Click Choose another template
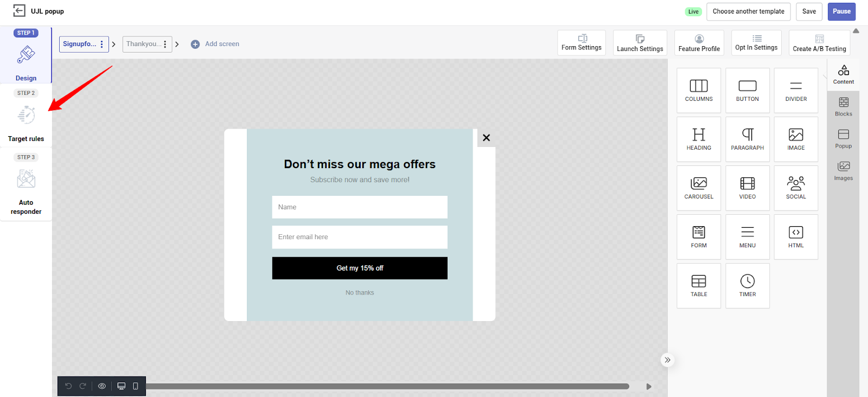This screenshot has width=868, height=397. (749, 11)
